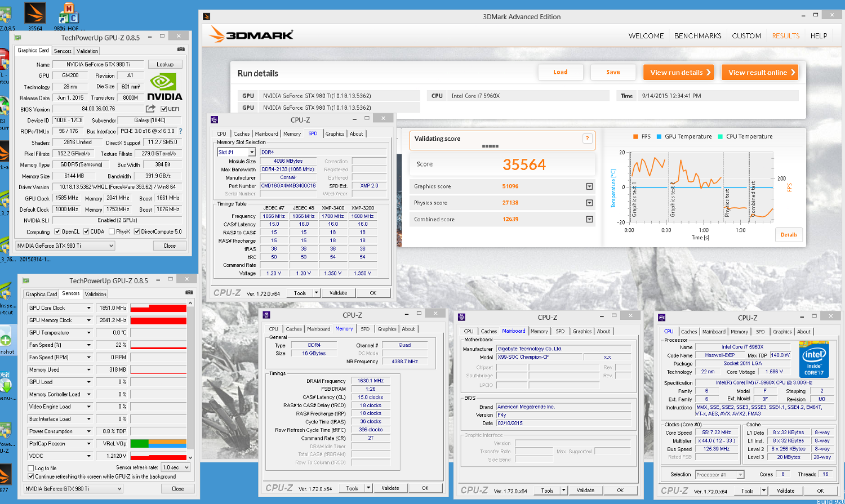
Task: Open GPU selector dropdown in GPU-Z Graphics Card window
Action: point(65,246)
